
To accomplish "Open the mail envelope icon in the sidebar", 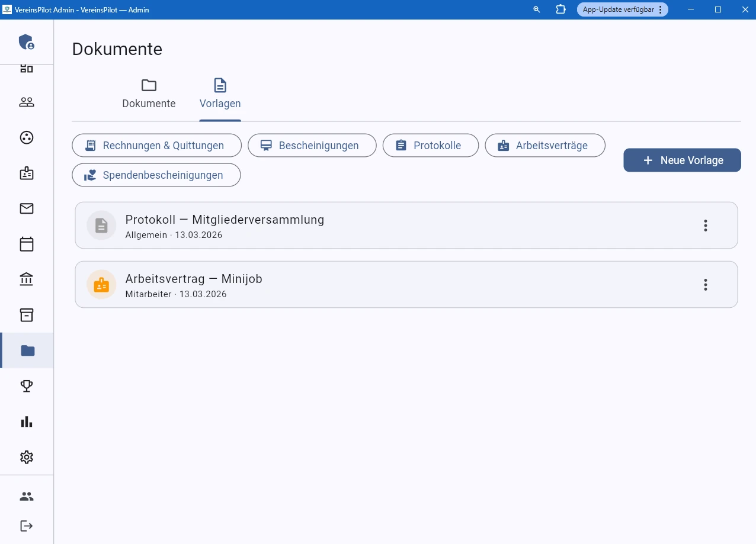I will [26, 208].
